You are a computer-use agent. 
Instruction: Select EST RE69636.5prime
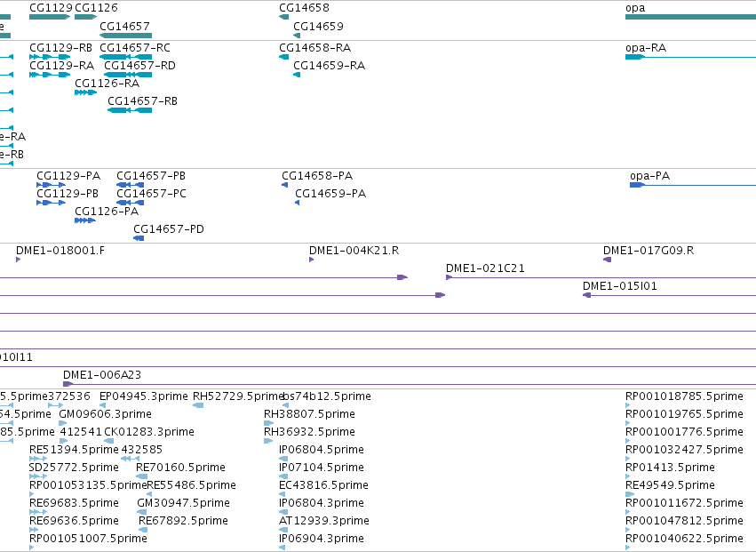coord(74,521)
